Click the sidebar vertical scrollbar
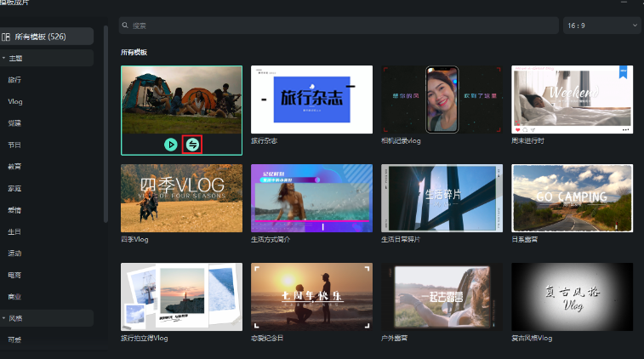 [105, 128]
